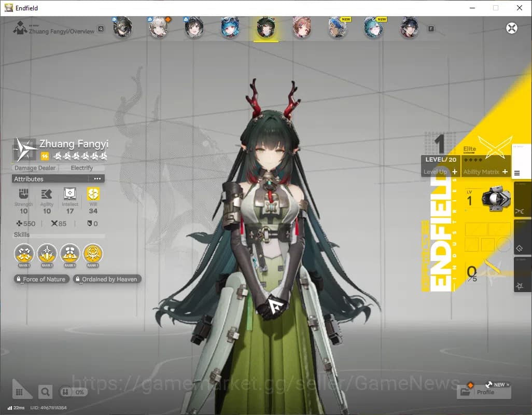Click the 22ms network latency indicator
This screenshot has width=532, height=415.
16,408
